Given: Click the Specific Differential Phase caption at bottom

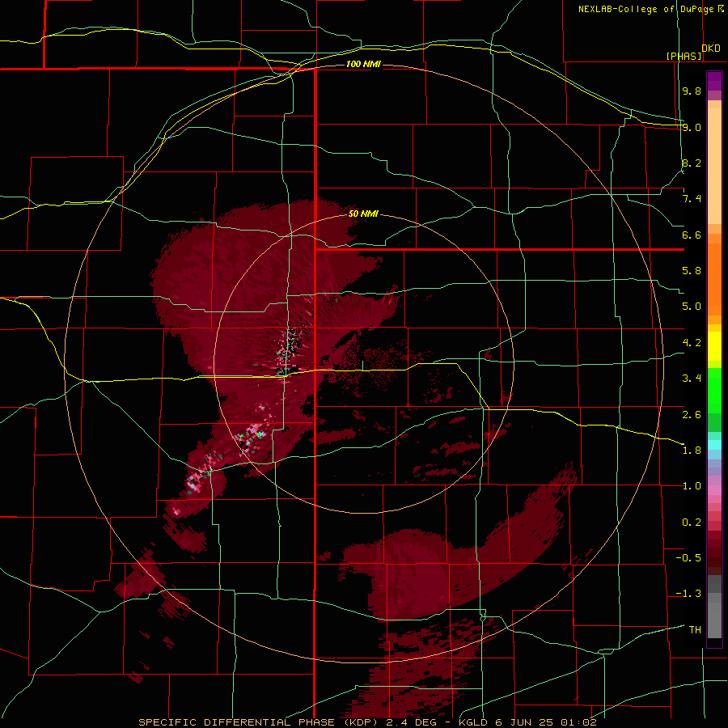Looking at the screenshot, I should click(x=367, y=722).
